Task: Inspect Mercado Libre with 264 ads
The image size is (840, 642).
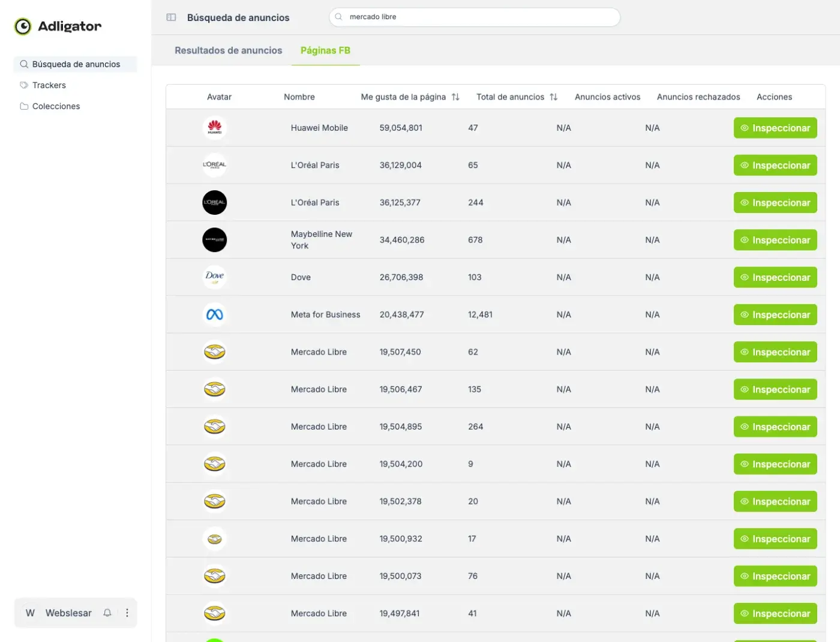Action: (775, 427)
